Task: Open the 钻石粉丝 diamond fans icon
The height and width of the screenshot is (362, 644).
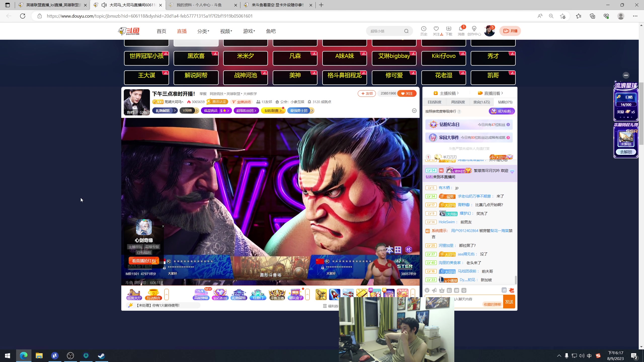Action: [220, 294]
